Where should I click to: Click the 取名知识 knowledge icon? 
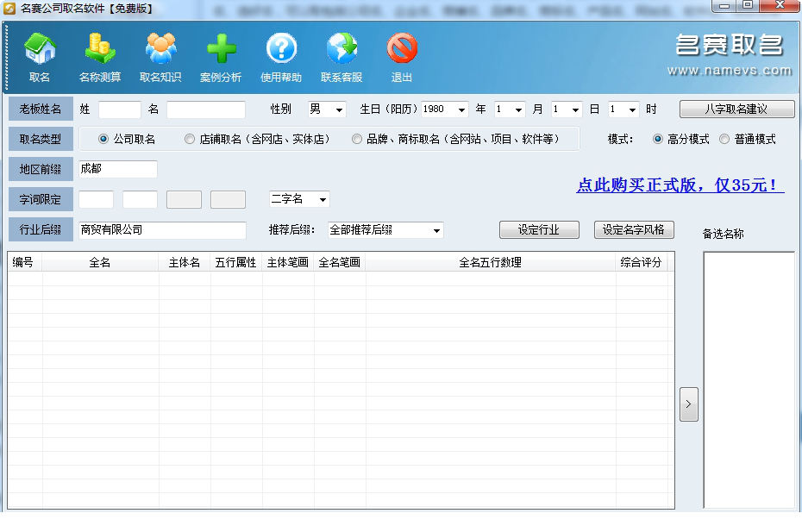(x=160, y=53)
